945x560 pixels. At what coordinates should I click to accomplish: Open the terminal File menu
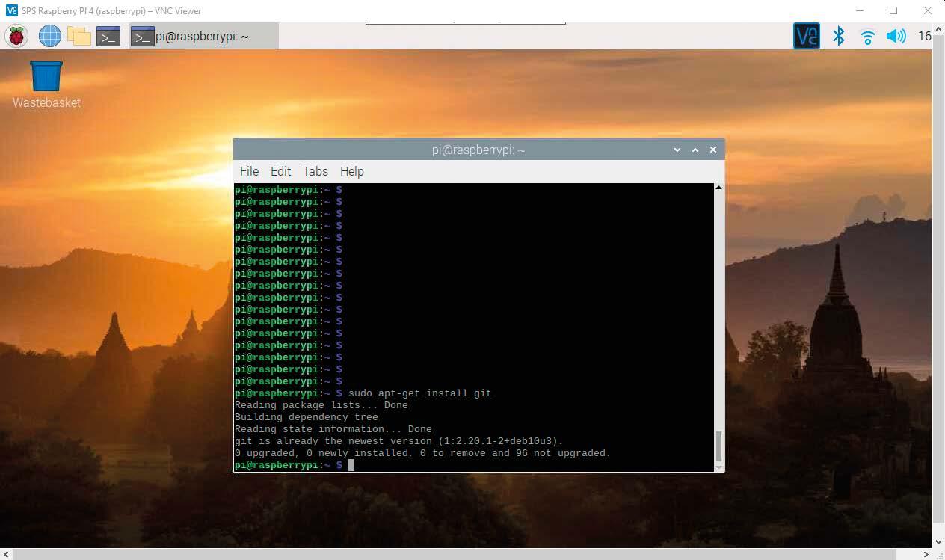pos(249,171)
